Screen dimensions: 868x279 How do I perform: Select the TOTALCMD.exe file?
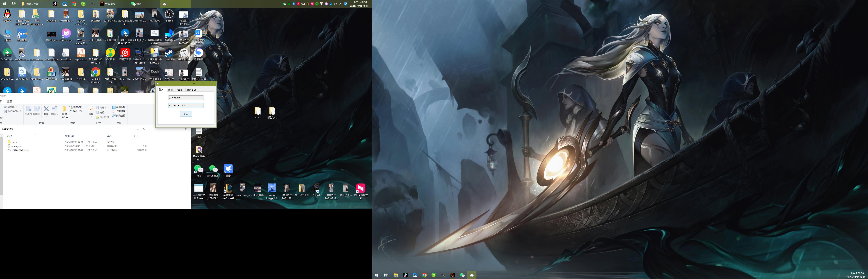pyautogui.click(x=20, y=150)
